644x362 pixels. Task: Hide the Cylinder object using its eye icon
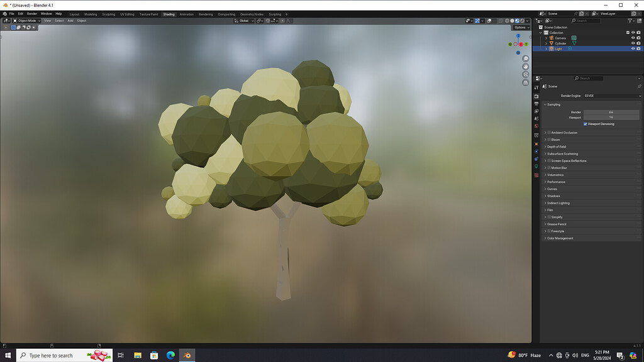[633, 43]
